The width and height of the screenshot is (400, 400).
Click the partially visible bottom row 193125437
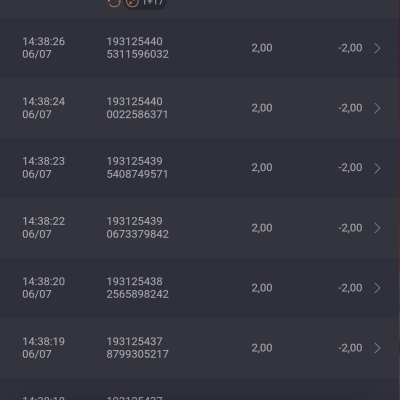(134, 398)
